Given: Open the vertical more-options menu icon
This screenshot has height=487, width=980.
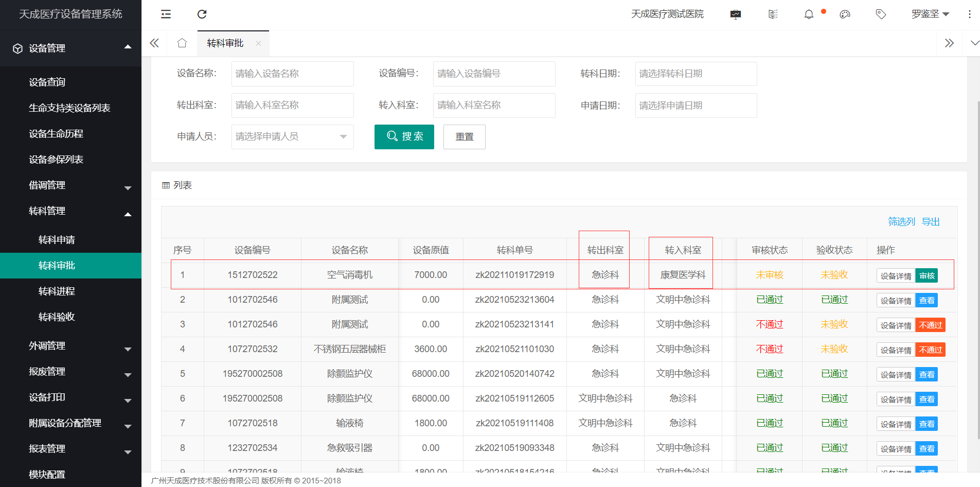Looking at the screenshot, I should pos(970,14).
